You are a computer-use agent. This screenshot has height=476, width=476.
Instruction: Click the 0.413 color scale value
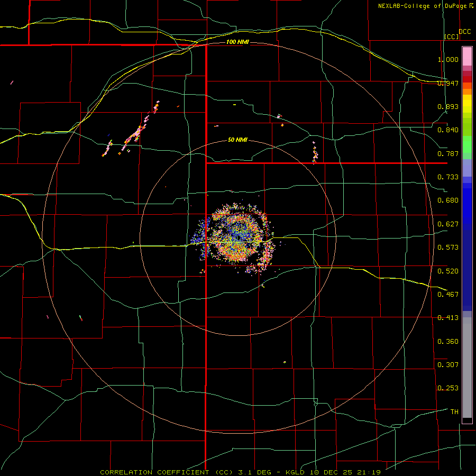pos(448,318)
